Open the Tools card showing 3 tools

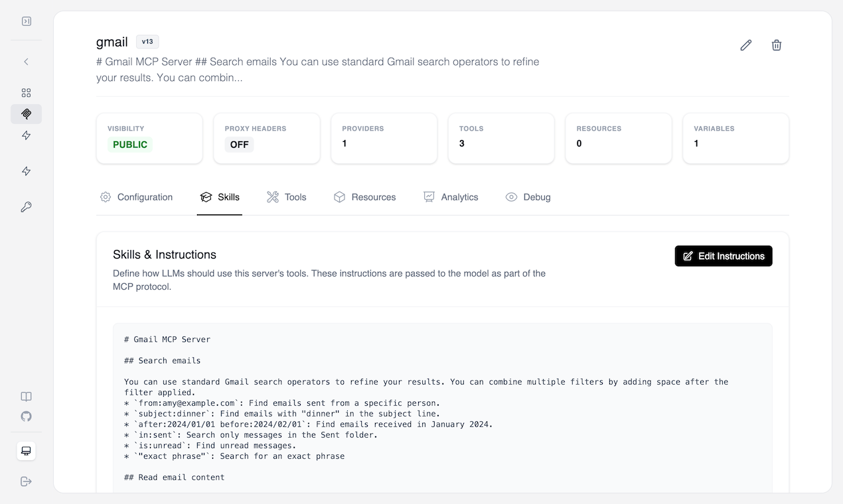(501, 138)
